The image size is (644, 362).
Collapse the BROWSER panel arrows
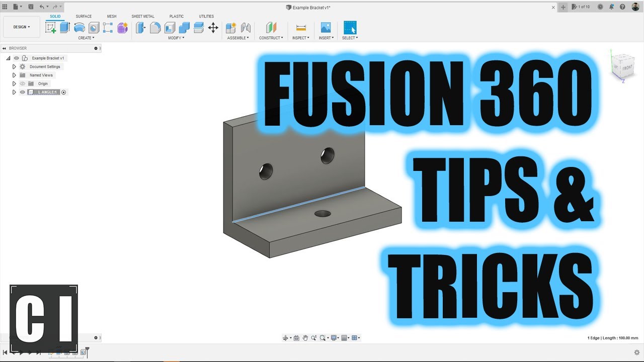(4, 48)
